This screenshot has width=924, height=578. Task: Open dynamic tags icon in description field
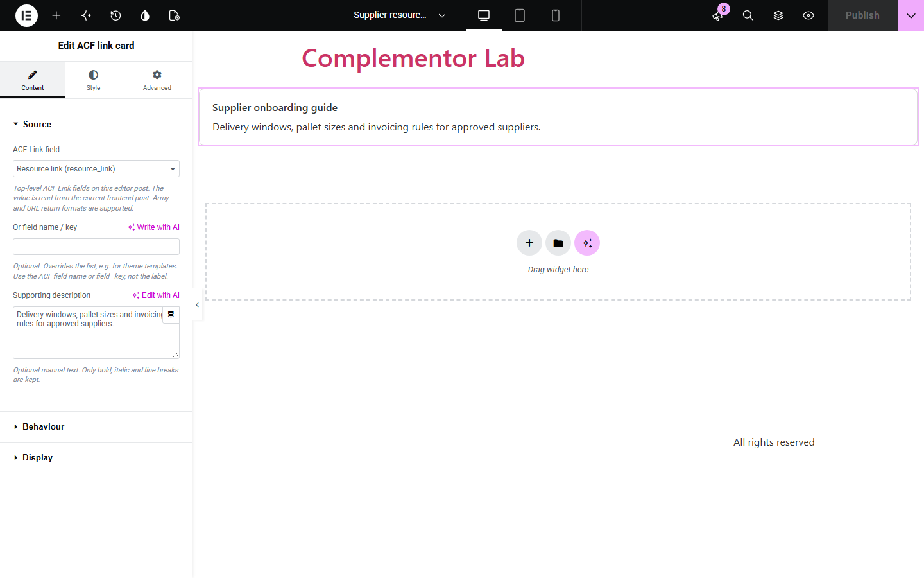click(171, 315)
